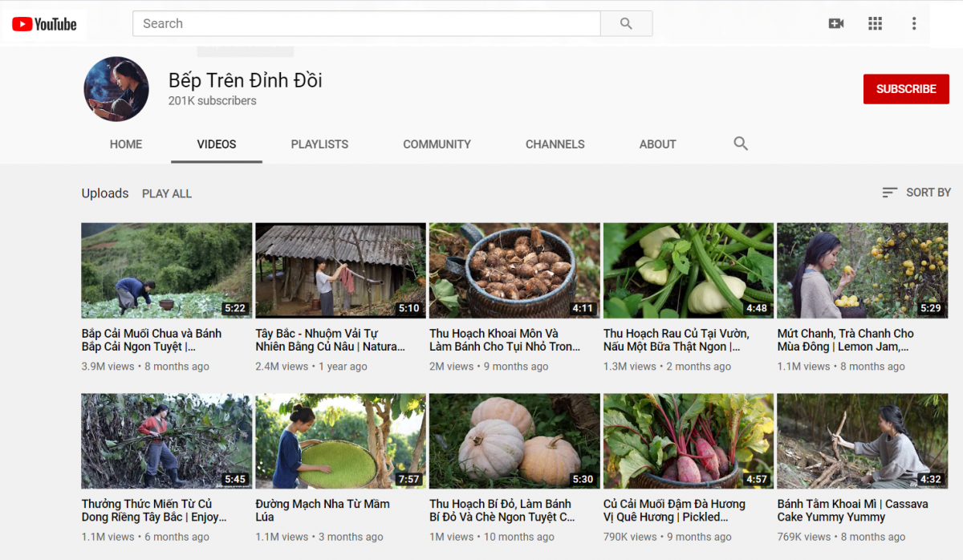Open the pumpkin harvest video thumbnail
This screenshot has height=560, width=963.
[x=514, y=440]
